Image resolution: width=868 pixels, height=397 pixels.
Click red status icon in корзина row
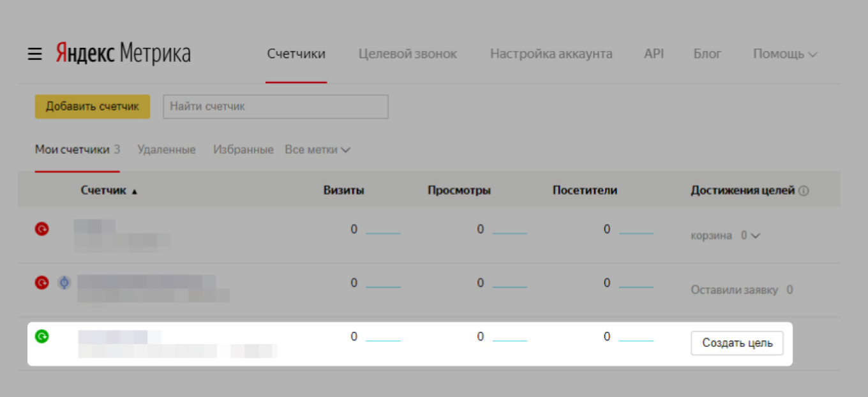click(x=41, y=228)
